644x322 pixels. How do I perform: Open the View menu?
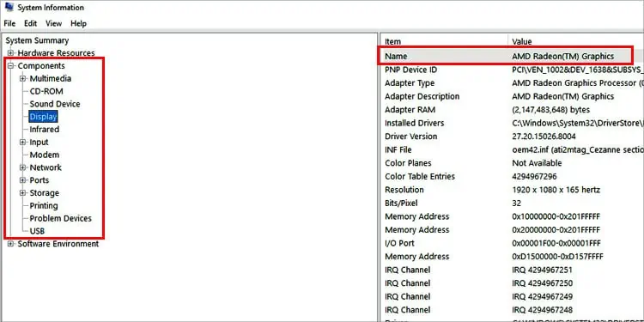tap(54, 23)
